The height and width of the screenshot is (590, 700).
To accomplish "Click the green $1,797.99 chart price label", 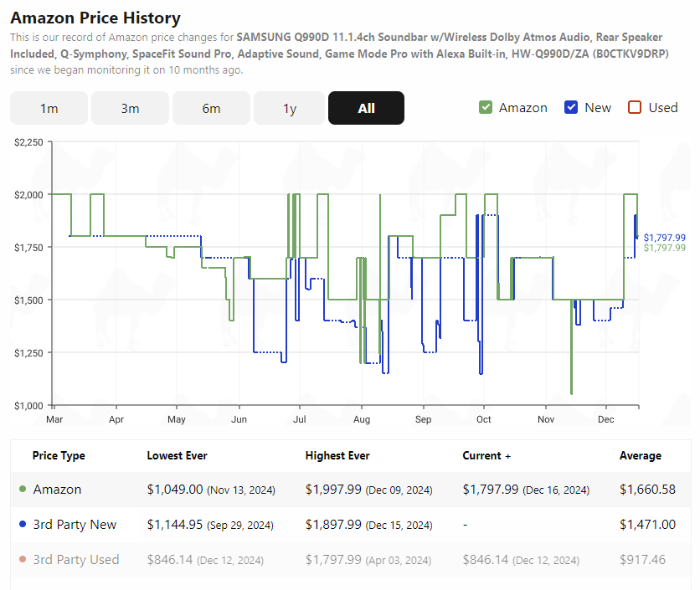I will (x=665, y=248).
